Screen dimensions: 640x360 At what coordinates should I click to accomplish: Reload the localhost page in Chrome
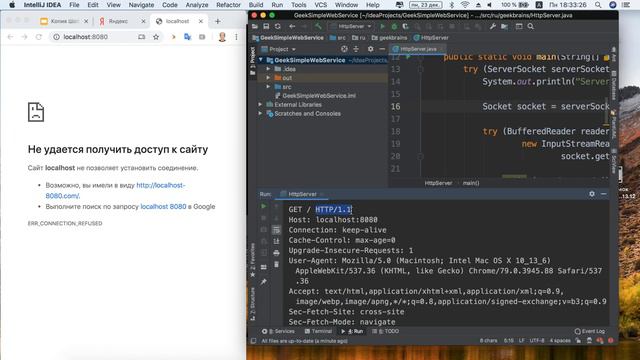click(38, 37)
